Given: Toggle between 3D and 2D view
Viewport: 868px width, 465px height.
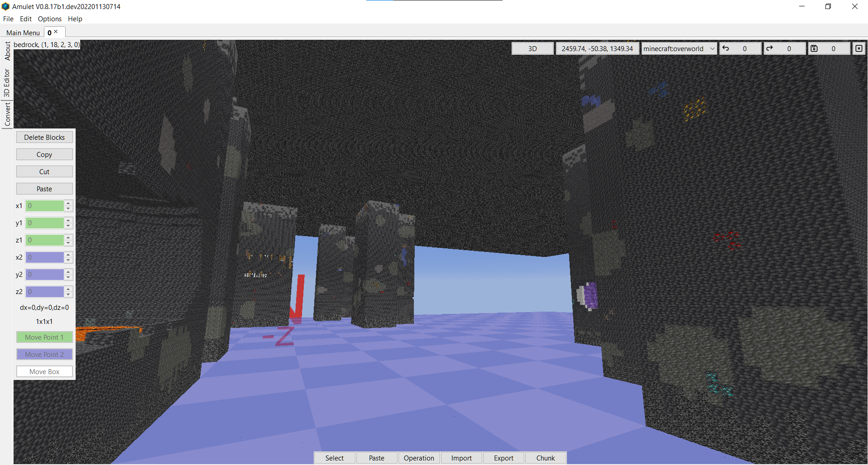Looking at the screenshot, I should (532, 48).
